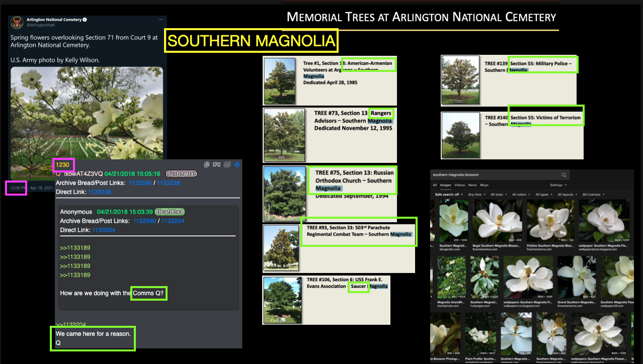Click the VR goggles icon on Q post
The height and width of the screenshot is (364, 643).
click(217, 164)
